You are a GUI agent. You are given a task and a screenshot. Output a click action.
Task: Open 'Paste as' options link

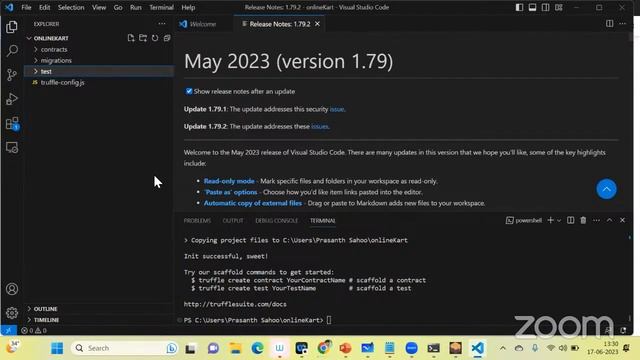231,192
